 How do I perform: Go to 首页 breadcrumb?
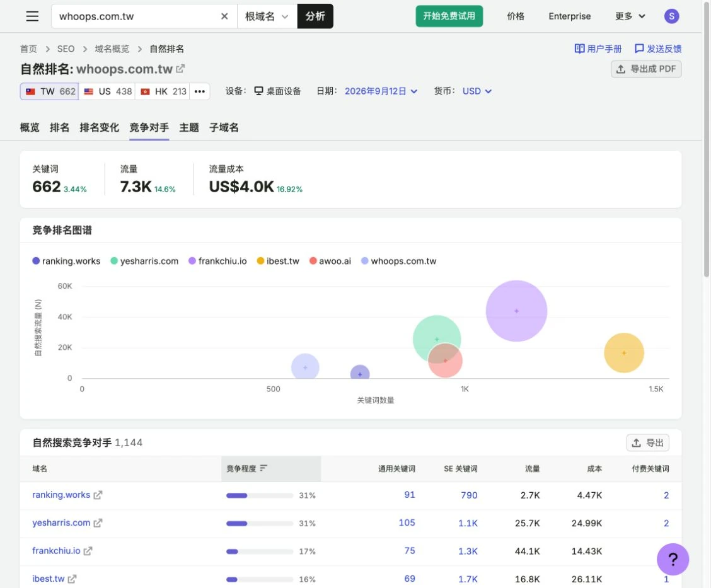28,49
